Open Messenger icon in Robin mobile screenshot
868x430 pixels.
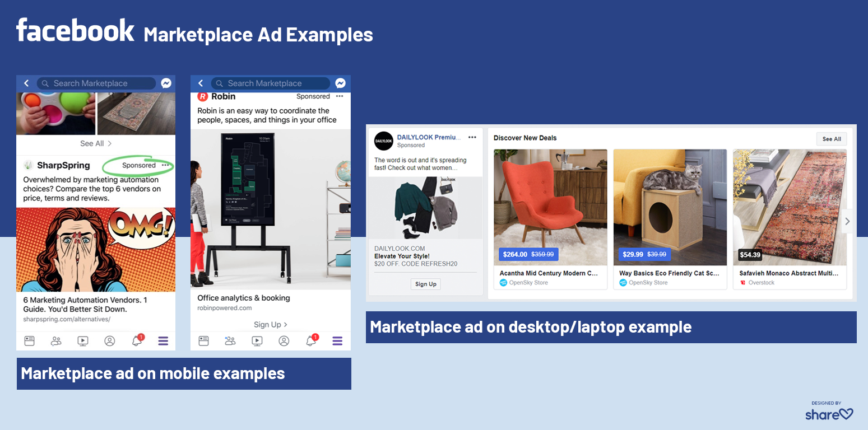point(340,83)
